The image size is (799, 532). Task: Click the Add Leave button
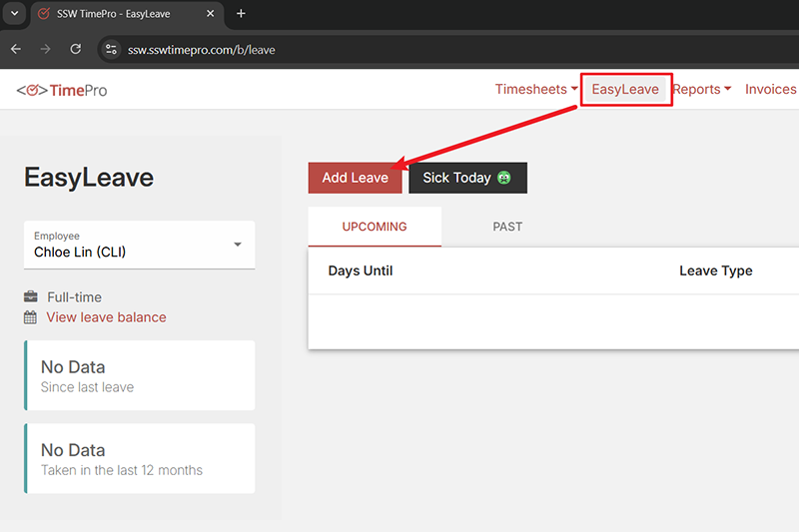click(356, 178)
